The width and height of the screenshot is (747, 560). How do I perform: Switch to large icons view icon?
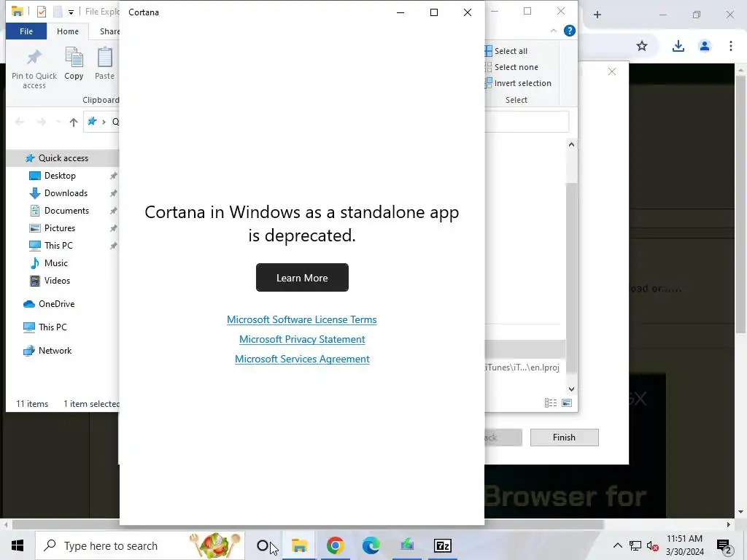(x=567, y=402)
